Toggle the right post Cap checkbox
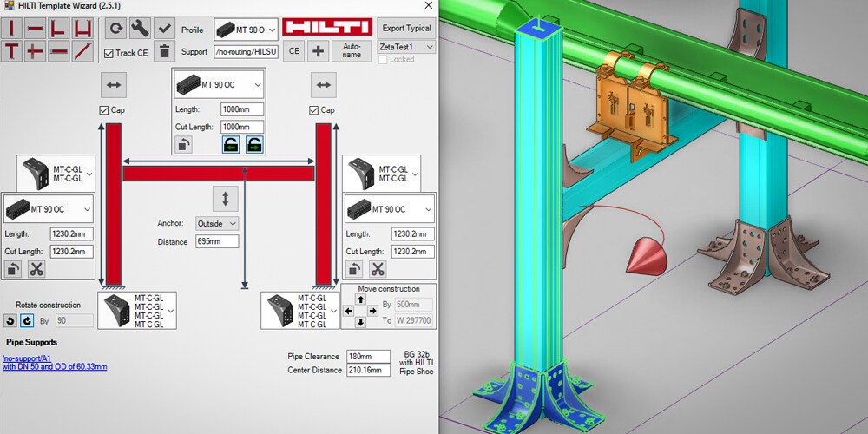This screenshot has width=868, height=434. click(x=314, y=110)
